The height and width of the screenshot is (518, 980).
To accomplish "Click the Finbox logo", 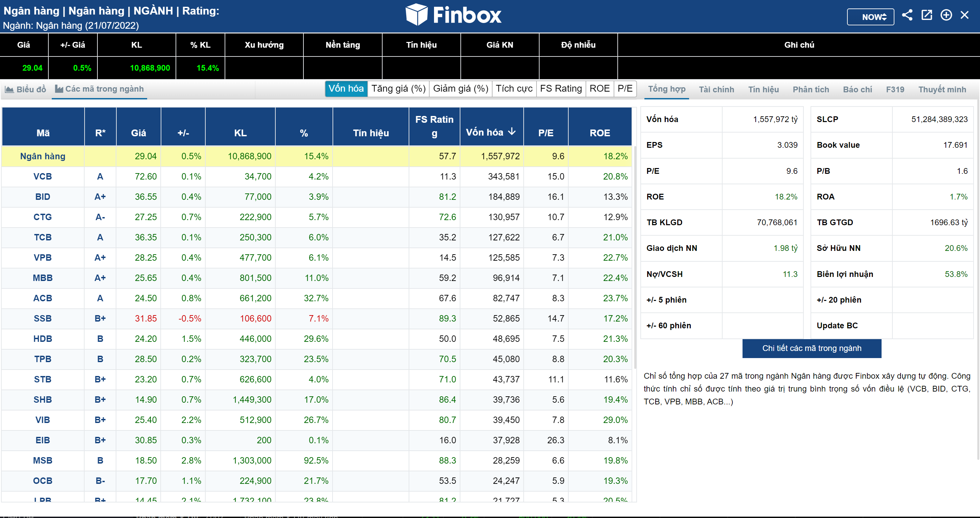I will click(454, 15).
